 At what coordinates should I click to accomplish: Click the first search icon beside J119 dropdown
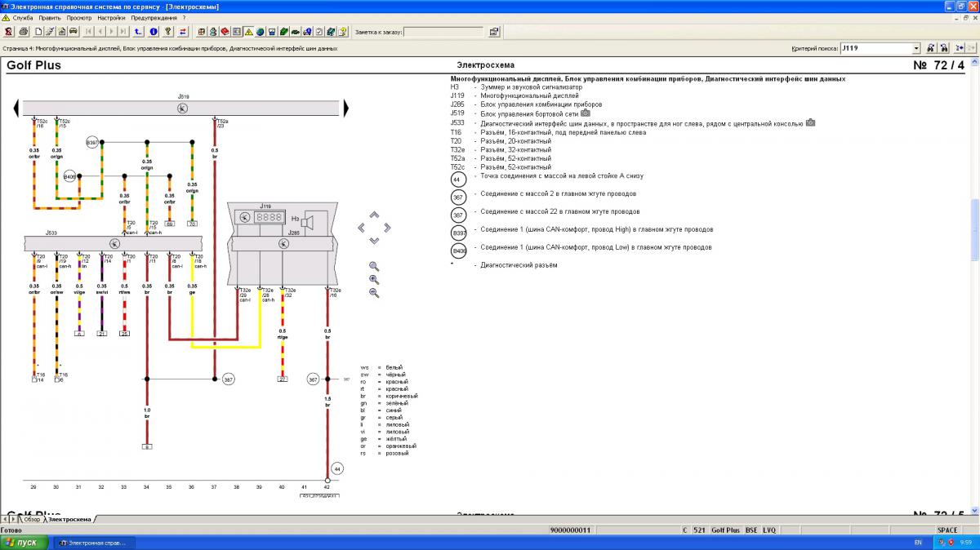click(x=930, y=48)
